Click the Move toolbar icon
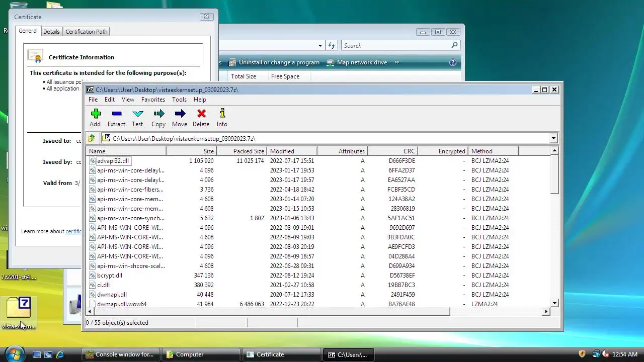This screenshot has height=362, width=644. pos(180,114)
